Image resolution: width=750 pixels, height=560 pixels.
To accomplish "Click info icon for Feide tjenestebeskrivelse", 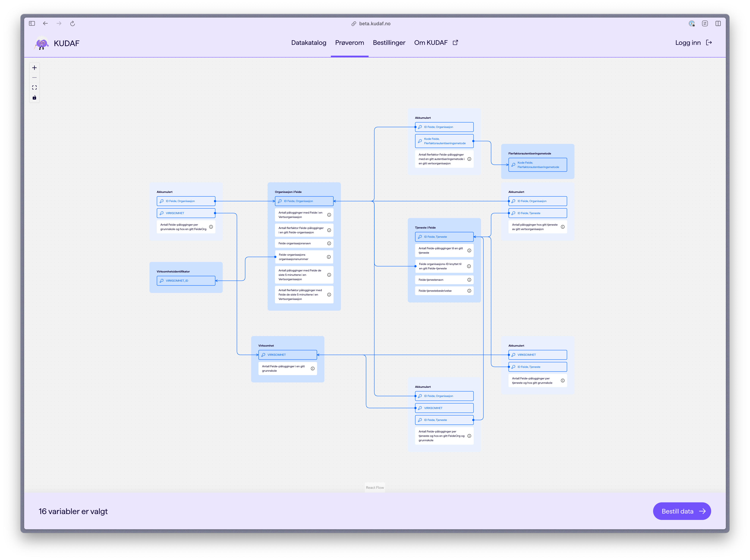I will pyautogui.click(x=469, y=291).
